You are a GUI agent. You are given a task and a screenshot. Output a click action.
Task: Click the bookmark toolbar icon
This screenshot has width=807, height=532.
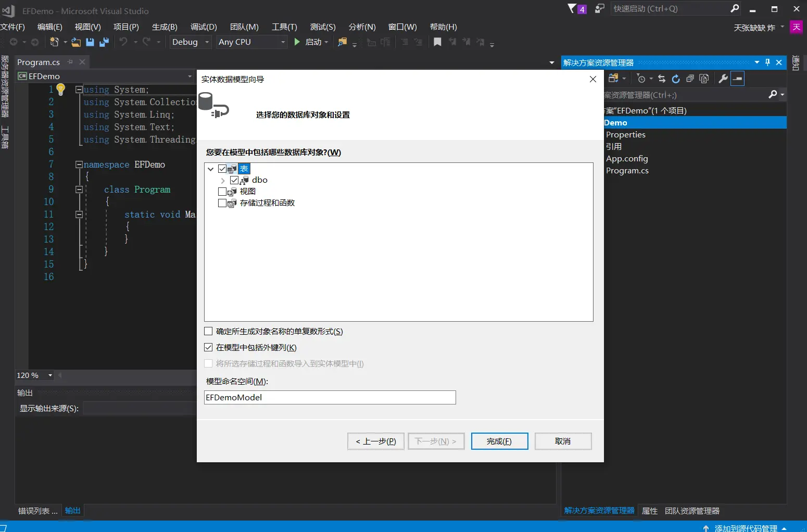pyautogui.click(x=437, y=42)
